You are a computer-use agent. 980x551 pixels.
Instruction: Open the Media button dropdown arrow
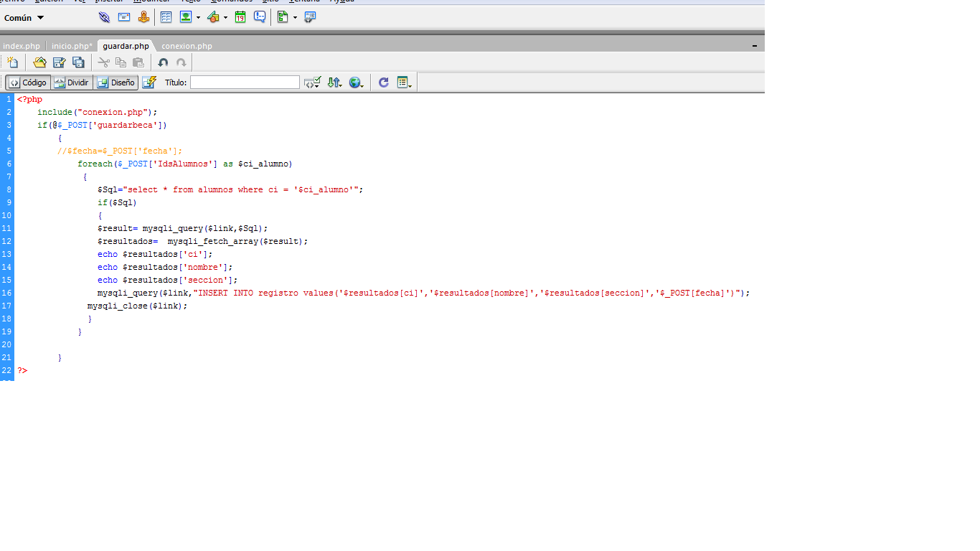tap(225, 18)
